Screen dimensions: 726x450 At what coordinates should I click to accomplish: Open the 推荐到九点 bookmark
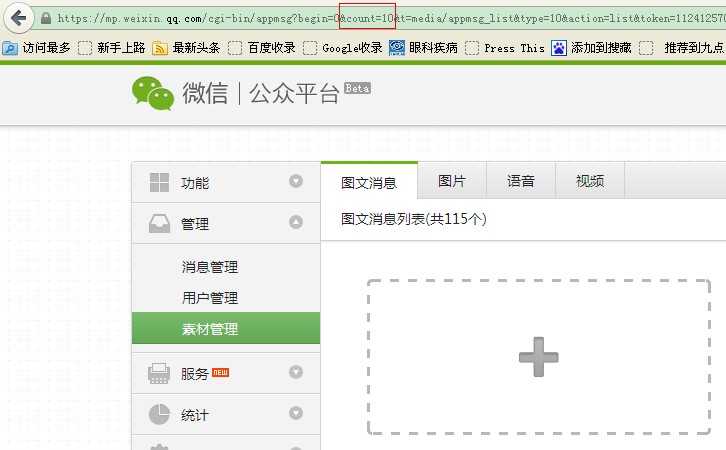click(x=694, y=48)
